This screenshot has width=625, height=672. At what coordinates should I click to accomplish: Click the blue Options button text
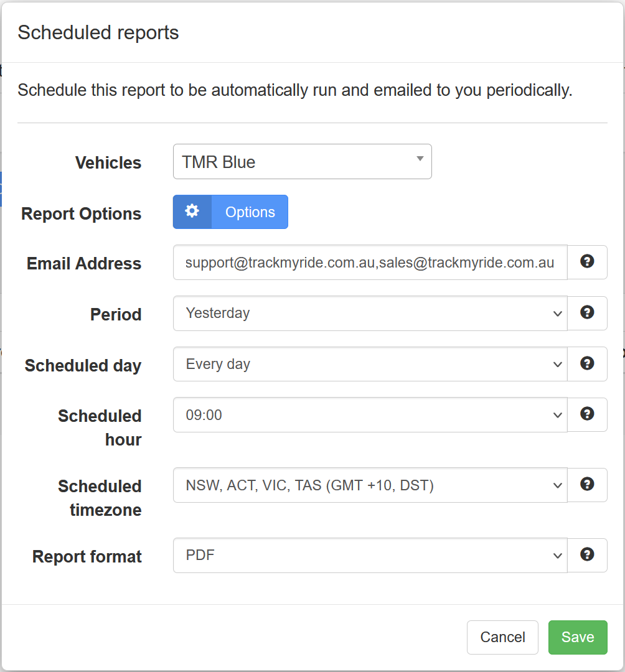pos(250,212)
